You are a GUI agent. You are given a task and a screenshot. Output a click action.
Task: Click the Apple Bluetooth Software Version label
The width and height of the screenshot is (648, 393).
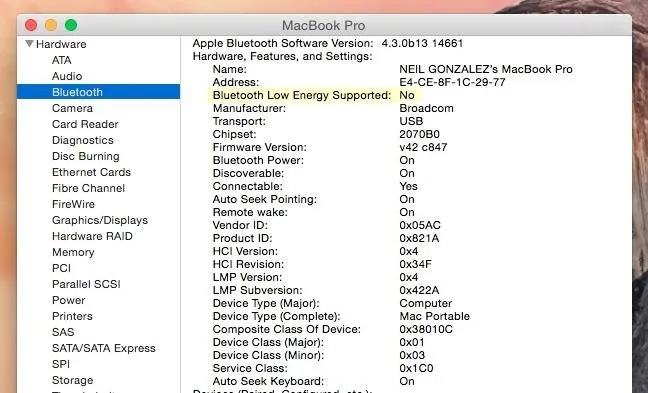[283, 43]
